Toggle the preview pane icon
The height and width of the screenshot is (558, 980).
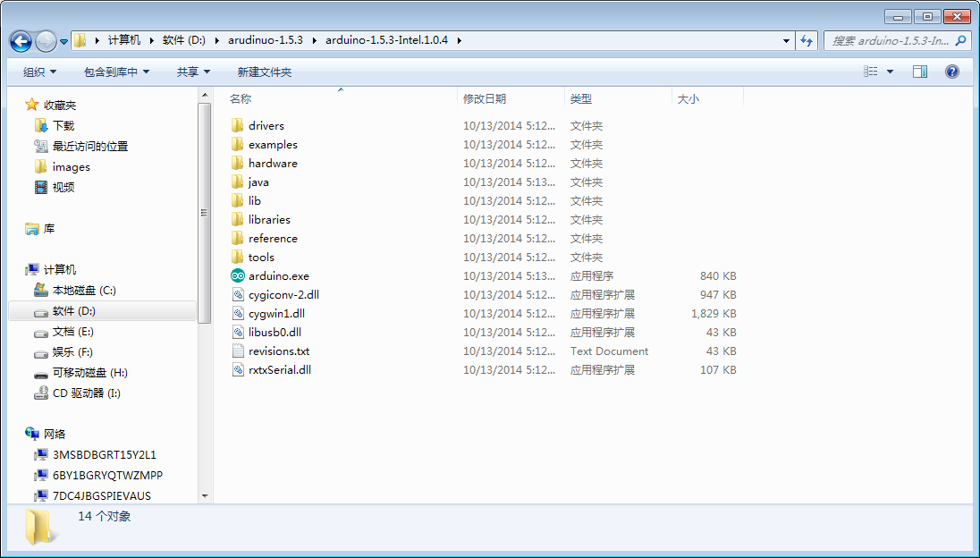click(x=920, y=72)
